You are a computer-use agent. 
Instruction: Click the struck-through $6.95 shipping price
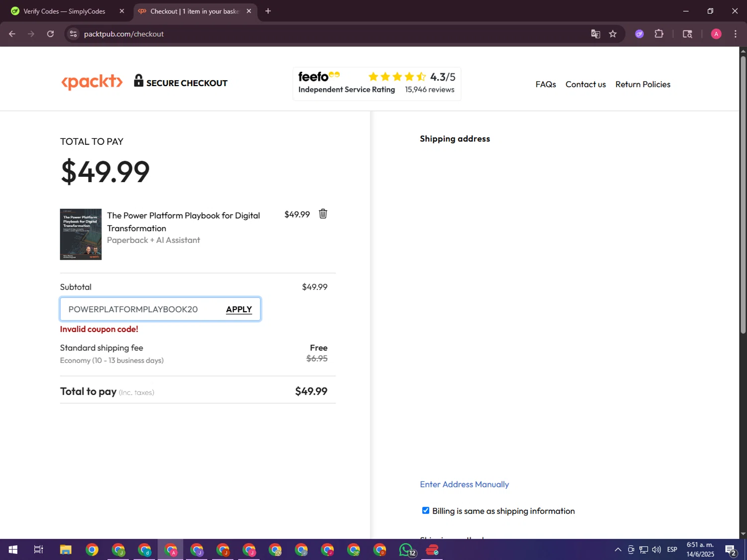(317, 358)
